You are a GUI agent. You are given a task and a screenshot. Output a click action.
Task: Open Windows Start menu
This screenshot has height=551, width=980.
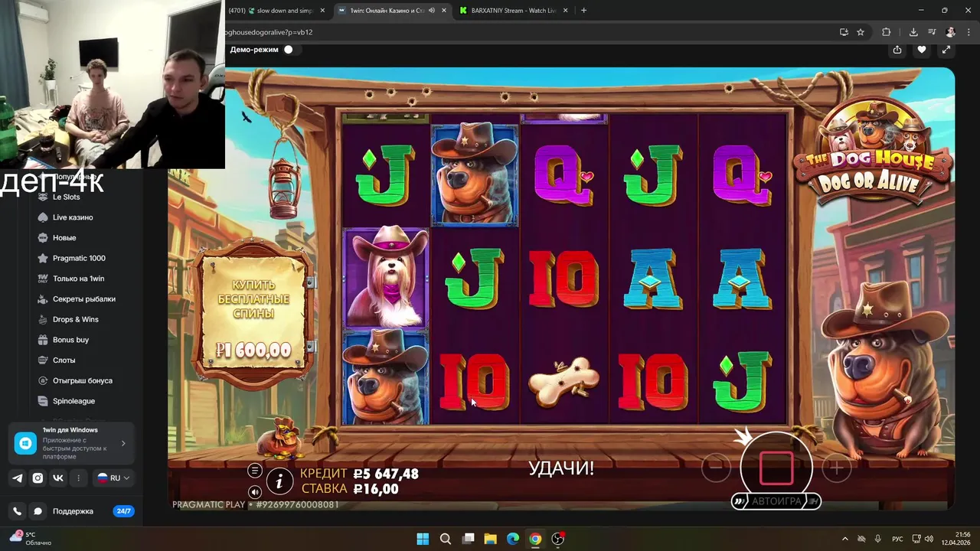423,539
